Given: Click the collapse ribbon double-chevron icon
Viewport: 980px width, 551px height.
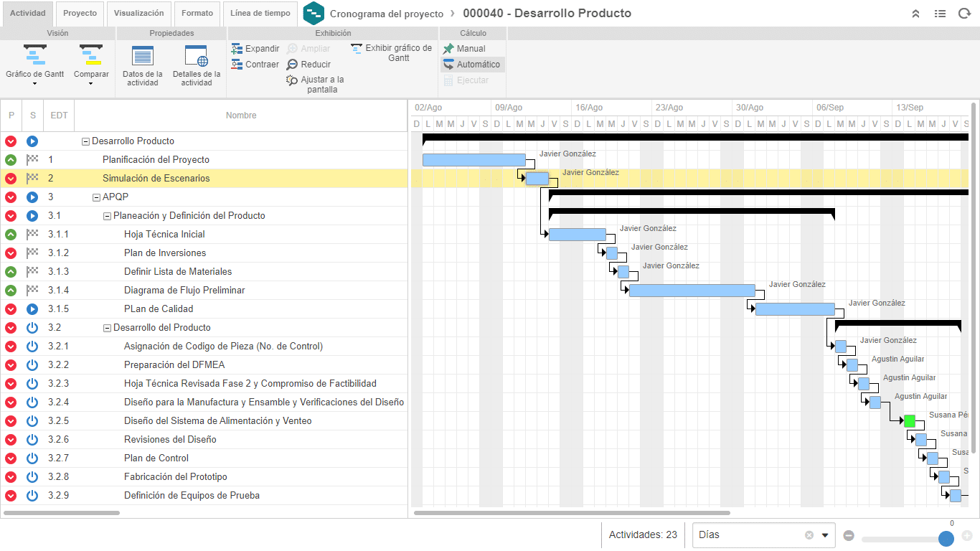Looking at the screenshot, I should pyautogui.click(x=915, y=14).
